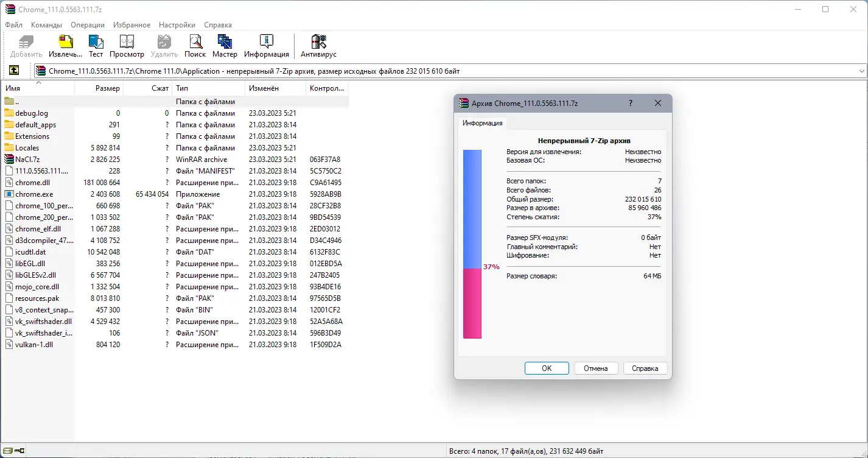Sort by the Тип column header
This screenshot has height=458, width=868.
209,88
